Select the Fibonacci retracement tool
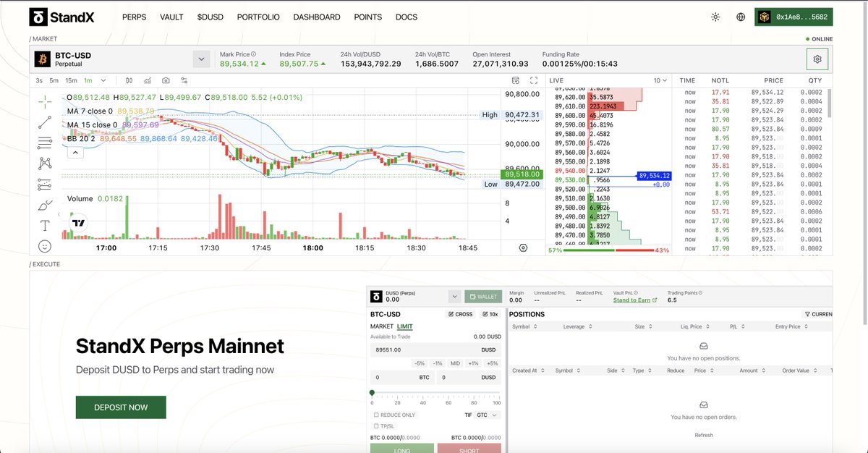The height and width of the screenshot is (453, 868). coord(45,143)
